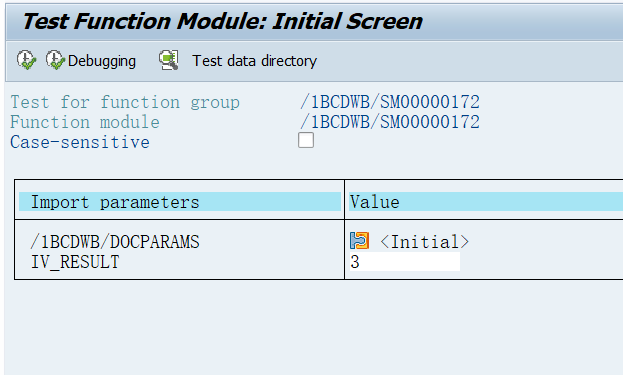Click the Function module value text
623x375 pixels.
click(x=390, y=122)
